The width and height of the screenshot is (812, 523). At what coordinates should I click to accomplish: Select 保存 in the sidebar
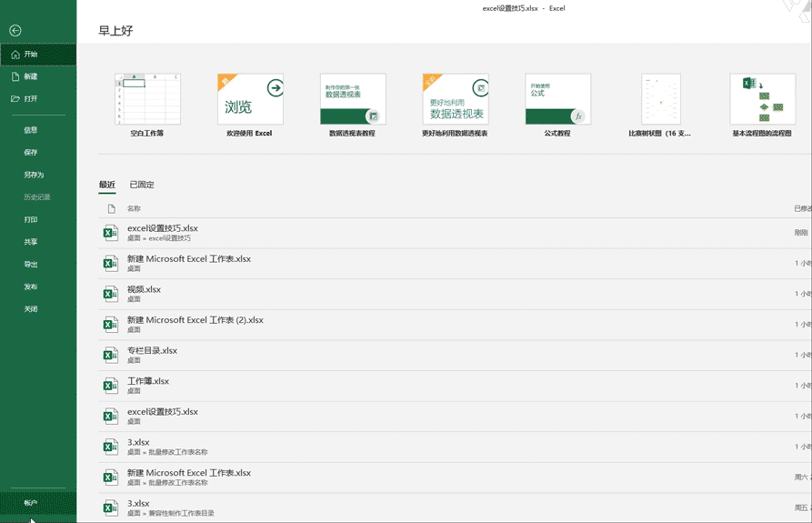[31, 152]
